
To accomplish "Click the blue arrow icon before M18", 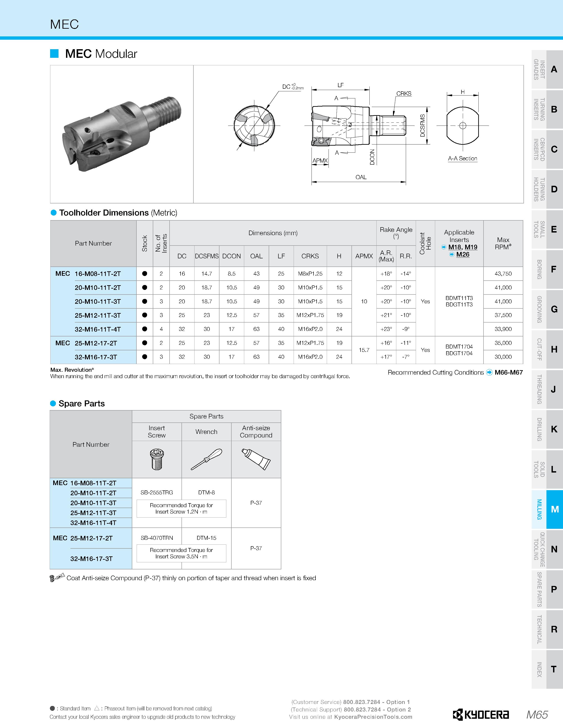I will (444, 247).
